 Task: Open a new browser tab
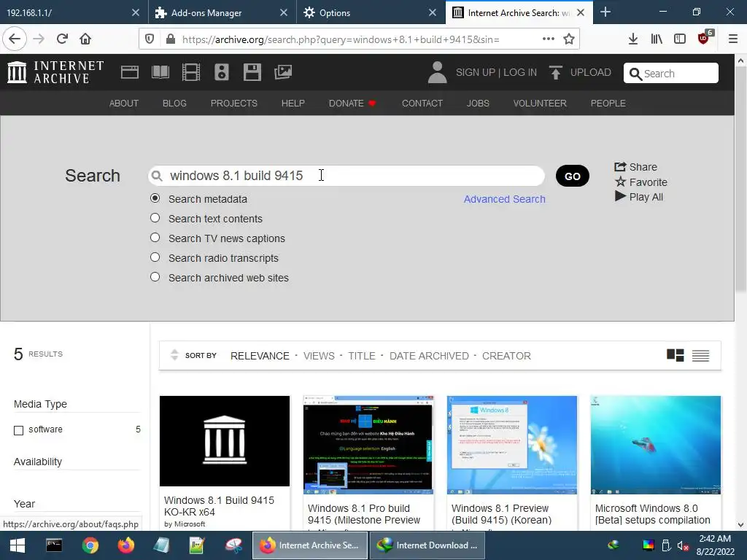click(x=605, y=12)
